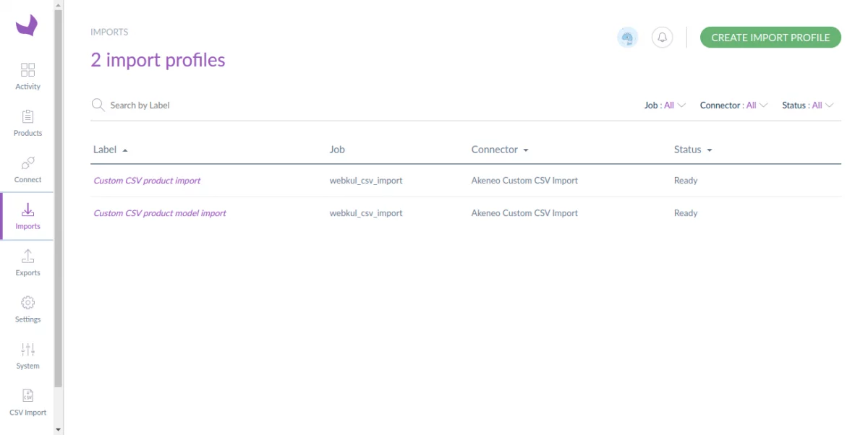Select the Exports sidebar icon
Screen dimensions: 868x435
tap(27, 262)
